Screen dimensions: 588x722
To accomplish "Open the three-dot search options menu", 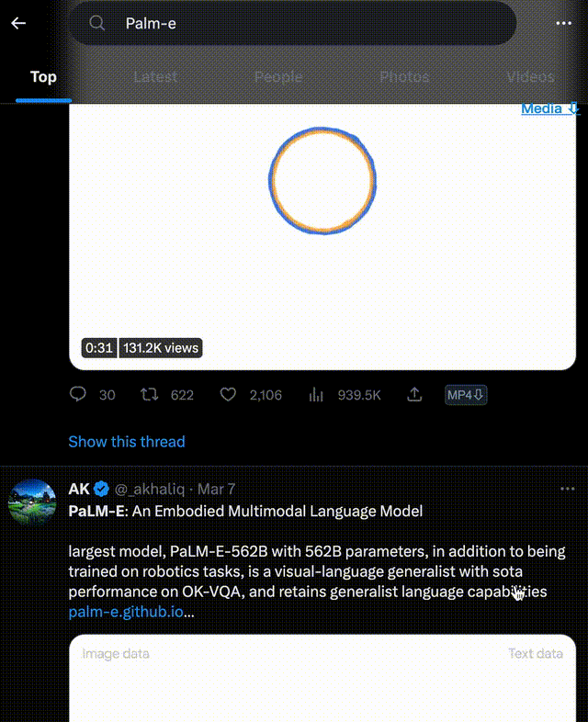I will coord(563,23).
